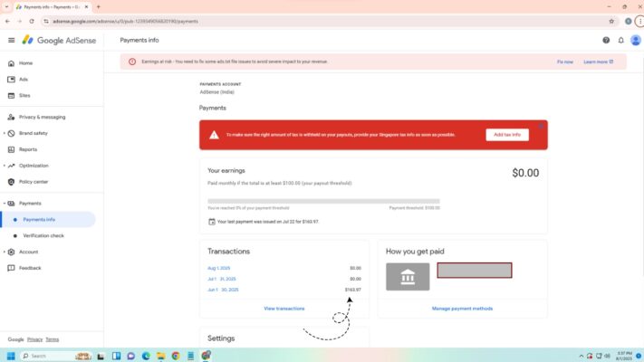Open a new browser tab
This screenshot has width=644, height=362.
98,7
